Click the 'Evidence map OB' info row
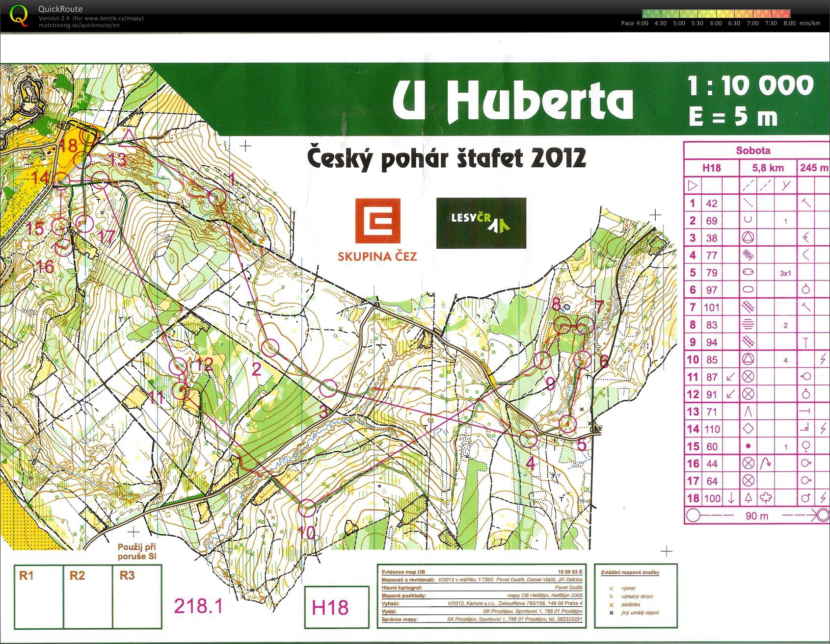The width and height of the screenshot is (830, 644). (x=482, y=572)
